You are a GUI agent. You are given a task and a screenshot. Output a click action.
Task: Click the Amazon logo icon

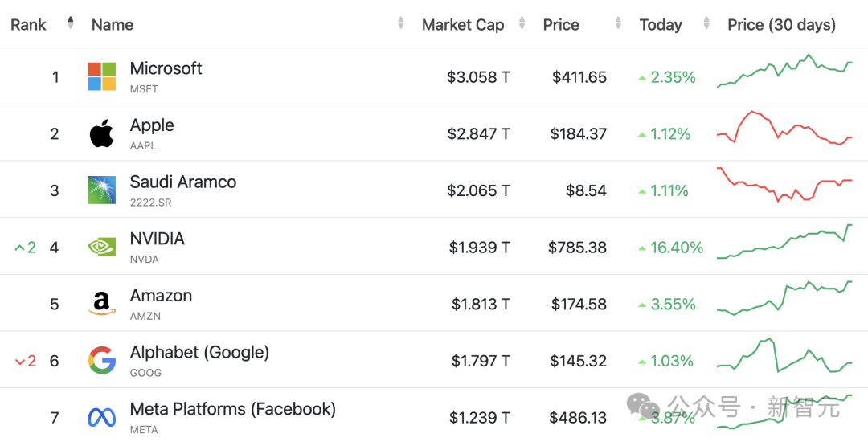[102, 304]
